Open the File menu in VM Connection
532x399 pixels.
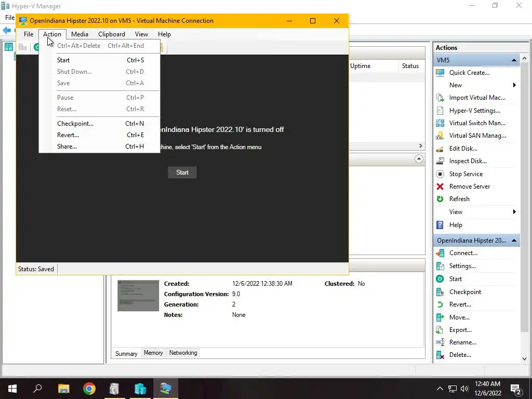tap(29, 34)
